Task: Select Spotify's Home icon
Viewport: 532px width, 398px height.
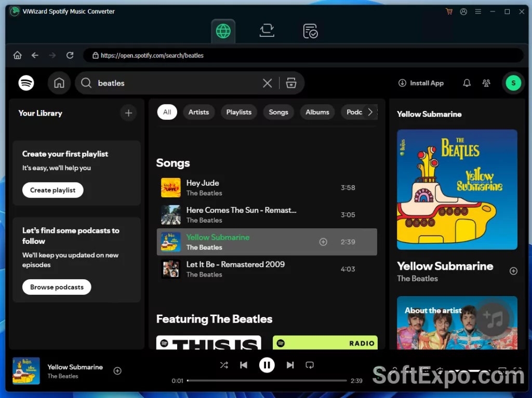Action: tap(59, 83)
